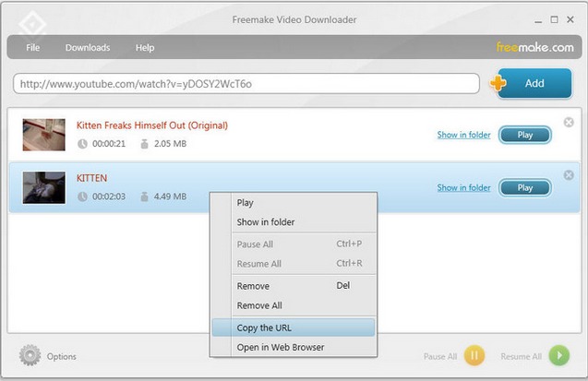
Task: Click the freemake.com logo link
Action: (534, 47)
